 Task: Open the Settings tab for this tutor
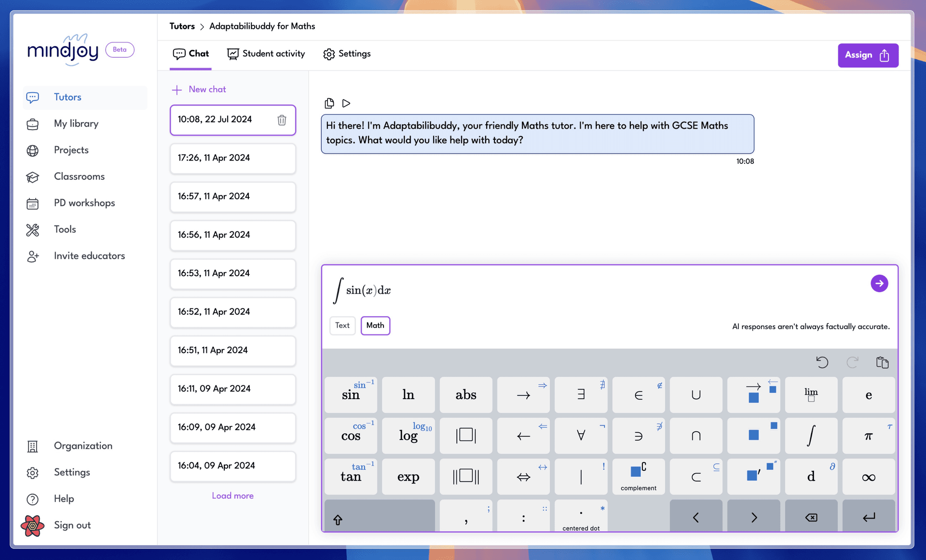pyautogui.click(x=347, y=54)
